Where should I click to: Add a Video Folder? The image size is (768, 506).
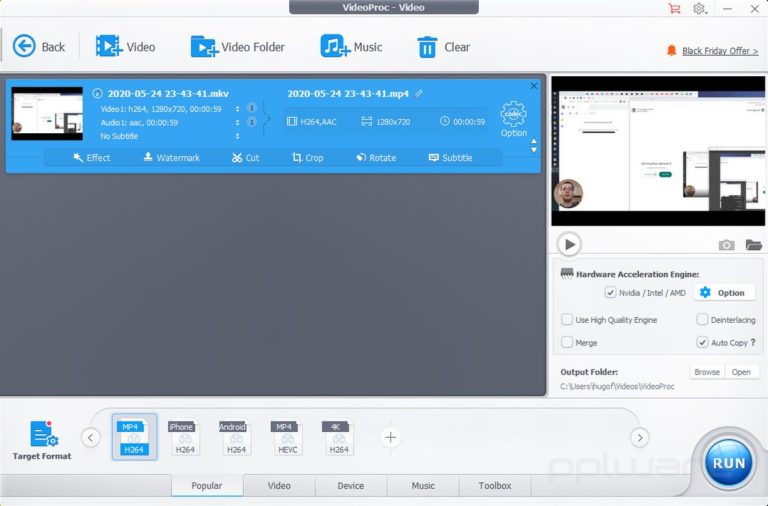click(238, 47)
